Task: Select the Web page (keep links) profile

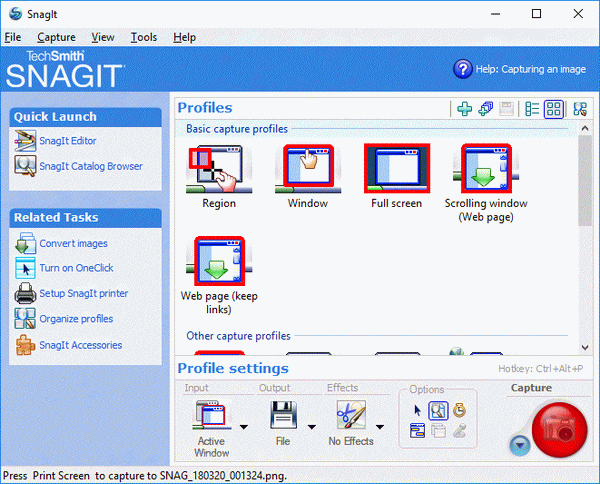Action: point(219,265)
